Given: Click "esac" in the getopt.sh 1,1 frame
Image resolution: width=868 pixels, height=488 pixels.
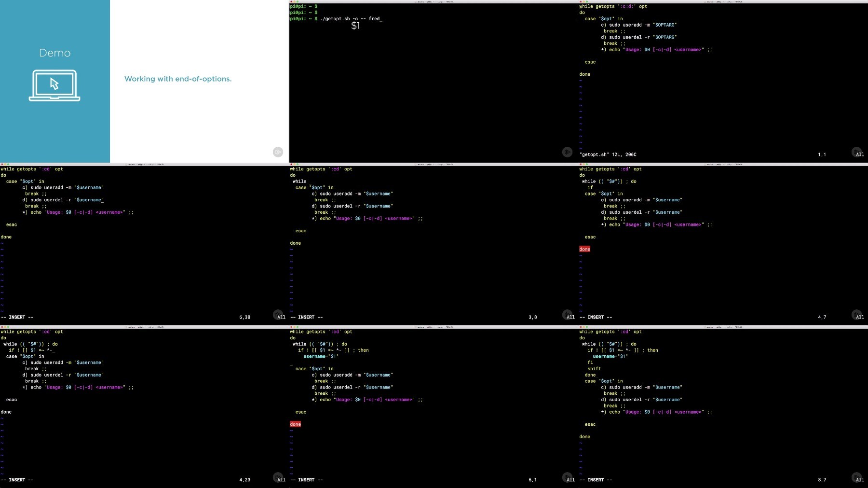Looking at the screenshot, I should (x=590, y=62).
